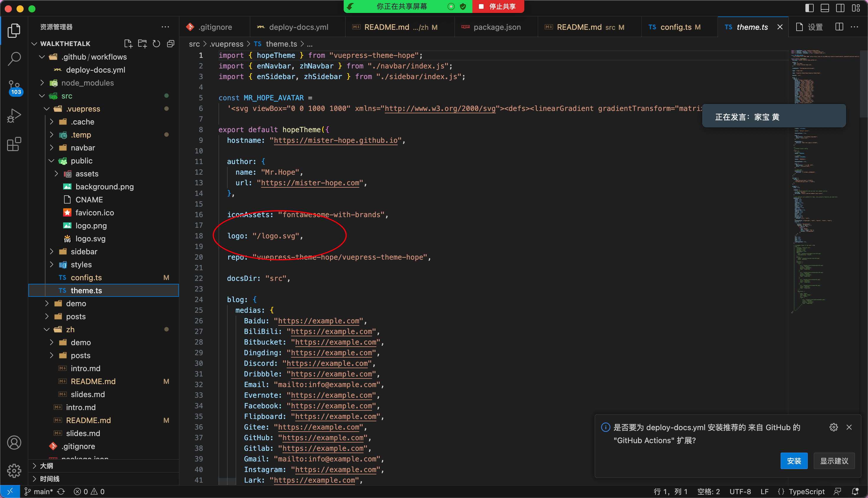Viewport: 868px width, 498px height.
Task: Go to line via 行 1, 列 1 indicator
Action: (x=670, y=492)
